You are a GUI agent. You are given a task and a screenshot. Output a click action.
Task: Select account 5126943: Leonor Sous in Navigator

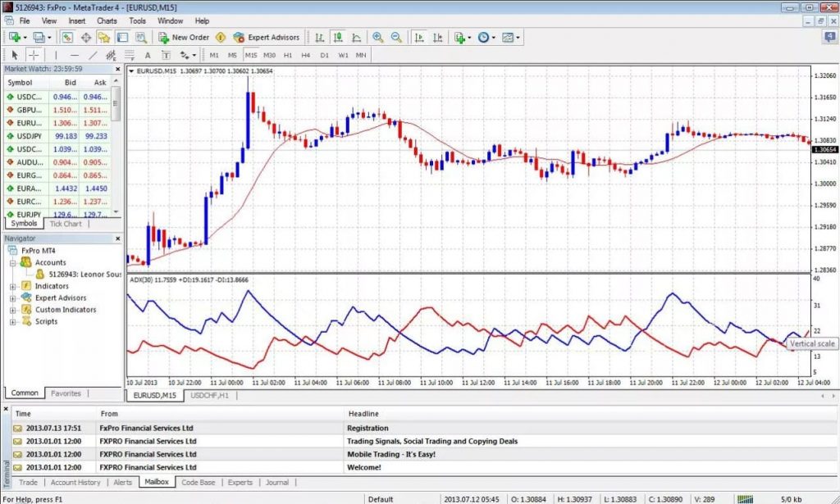tap(79, 275)
